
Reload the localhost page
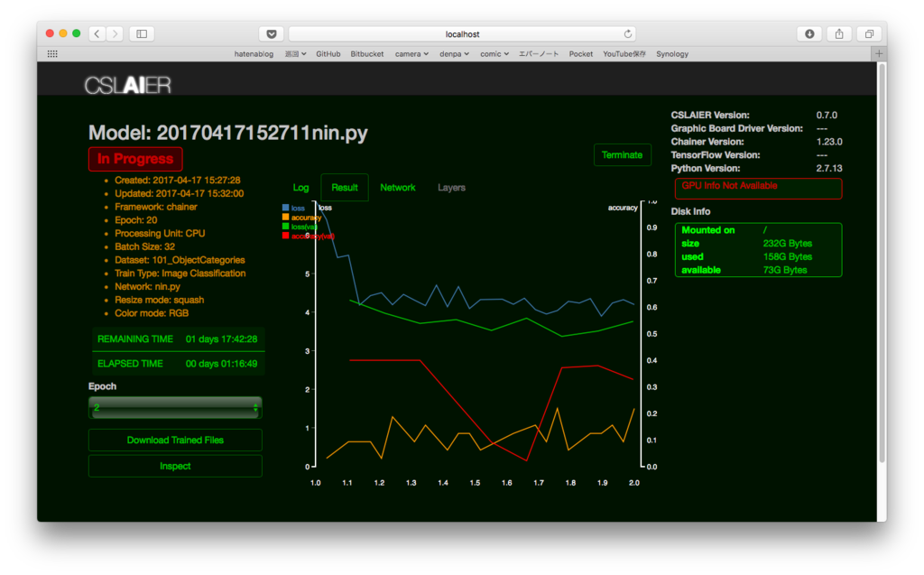(628, 33)
